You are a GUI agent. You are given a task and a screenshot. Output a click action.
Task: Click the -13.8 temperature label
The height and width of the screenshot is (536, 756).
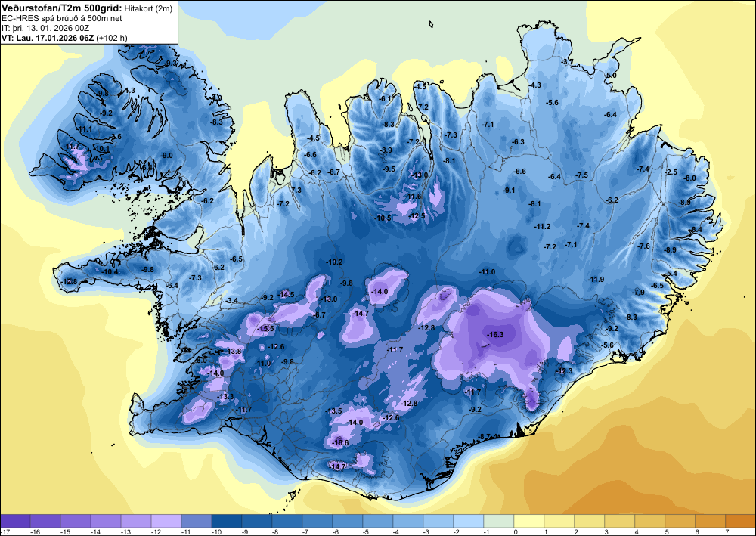click(234, 352)
